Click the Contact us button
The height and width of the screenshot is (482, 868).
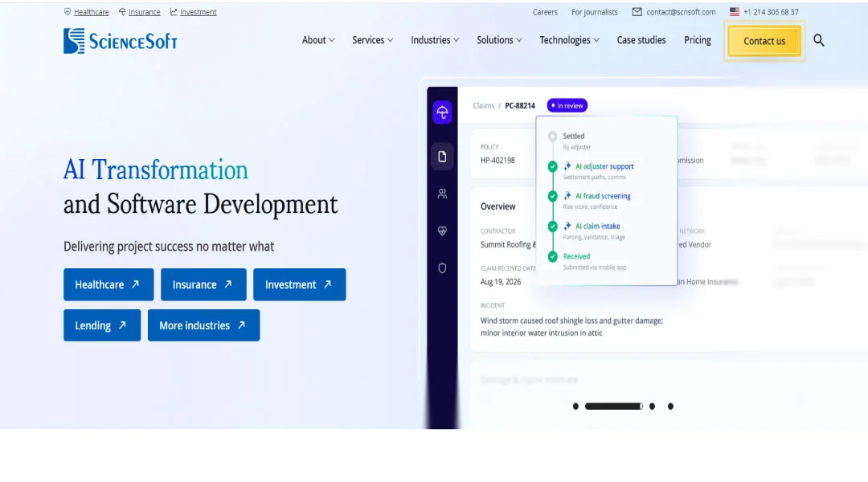(764, 41)
